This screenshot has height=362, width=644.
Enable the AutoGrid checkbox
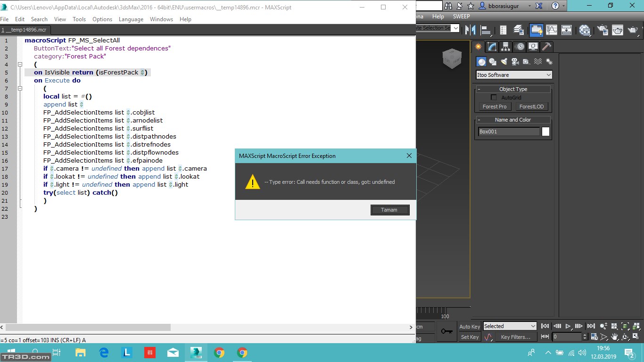pyautogui.click(x=494, y=98)
